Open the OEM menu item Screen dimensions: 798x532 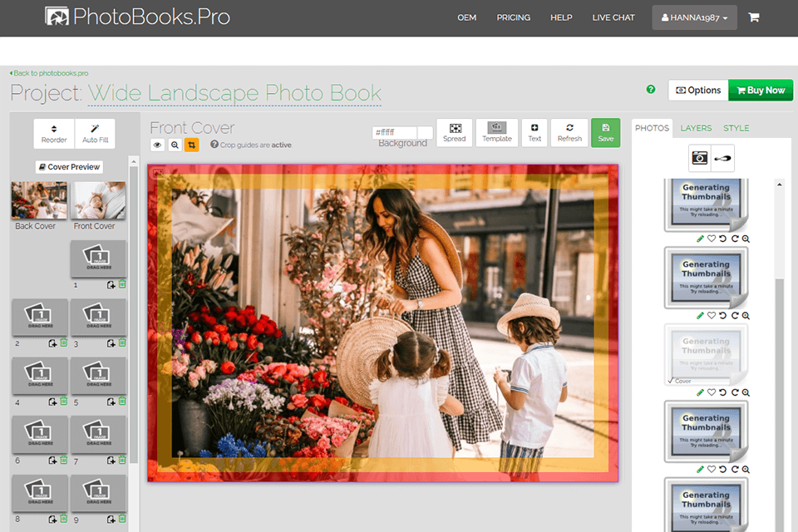(466, 17)
